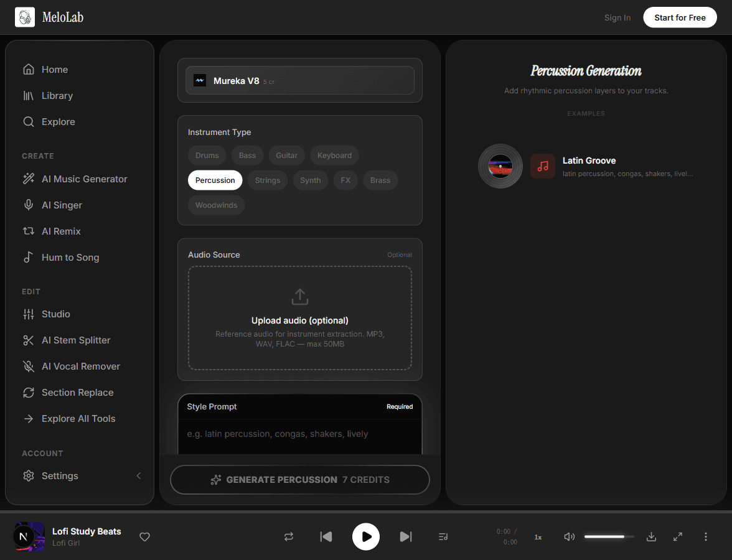This screenshot has width=732, height=560.
Task: Select the Guitar instrument type
Action: point(286,156)
